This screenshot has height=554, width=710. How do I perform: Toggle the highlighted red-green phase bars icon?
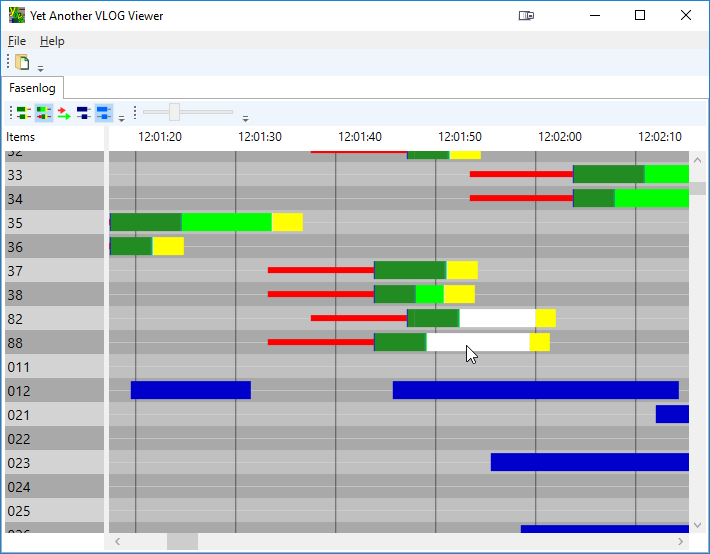tap(44, 113)
